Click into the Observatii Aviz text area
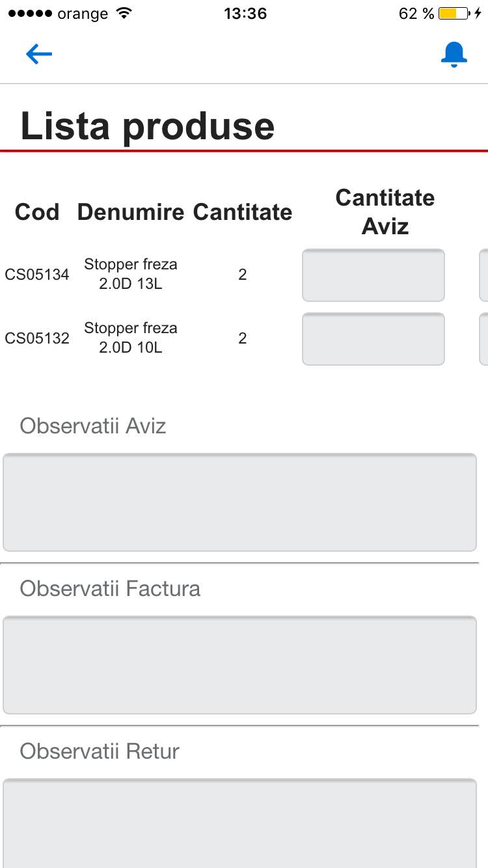This screenshot has width=488, height=868. [x=239, y=502]
